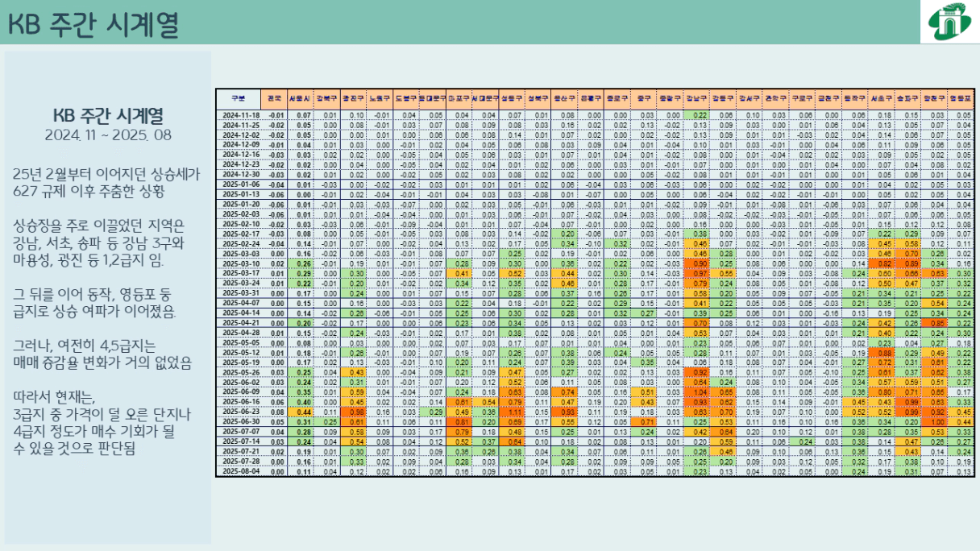
Task: Click the 0.22 강남구 cell for 2024-11-18
Action: pos(696,115)
